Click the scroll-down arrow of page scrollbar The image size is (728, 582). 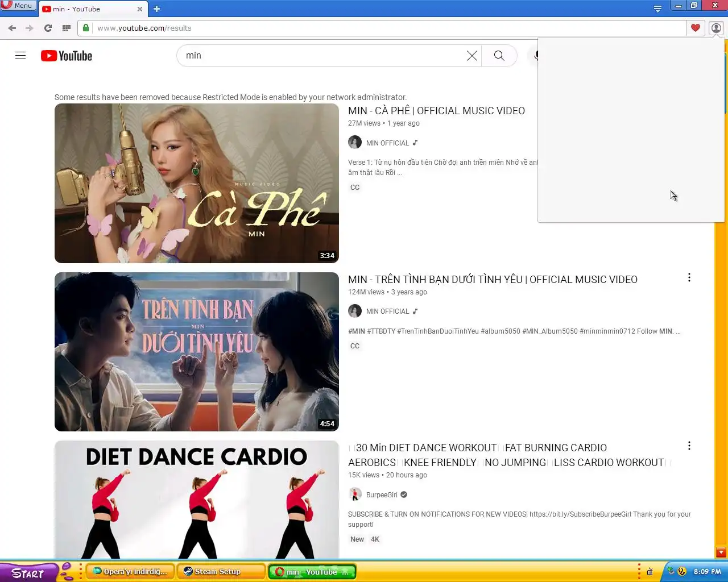(721, 552)
